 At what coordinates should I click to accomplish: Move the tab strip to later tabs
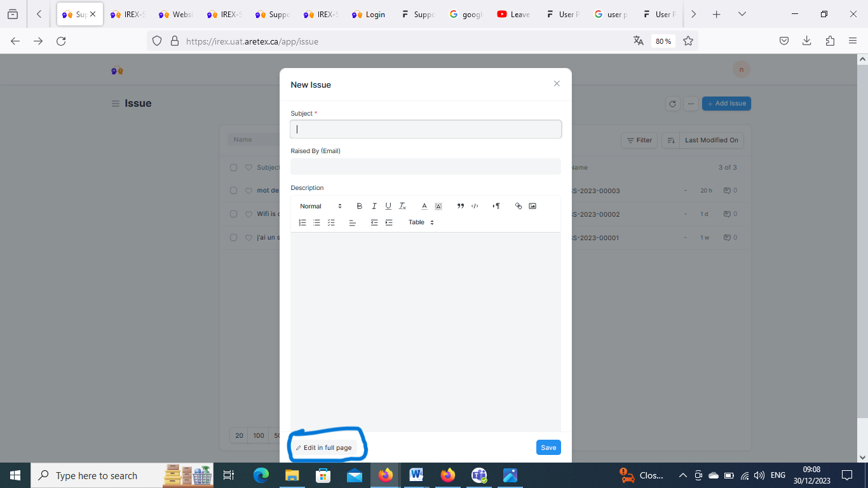point(693,14)
